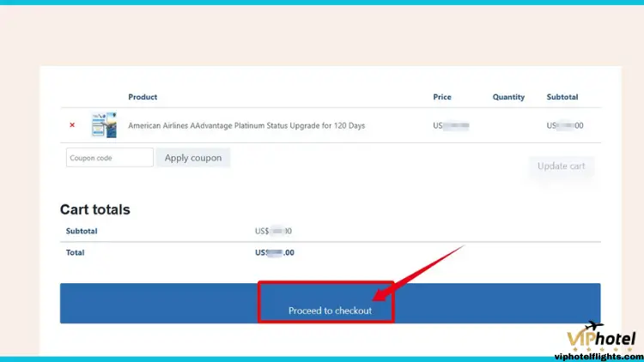Click the Price column header

[442, 97]
